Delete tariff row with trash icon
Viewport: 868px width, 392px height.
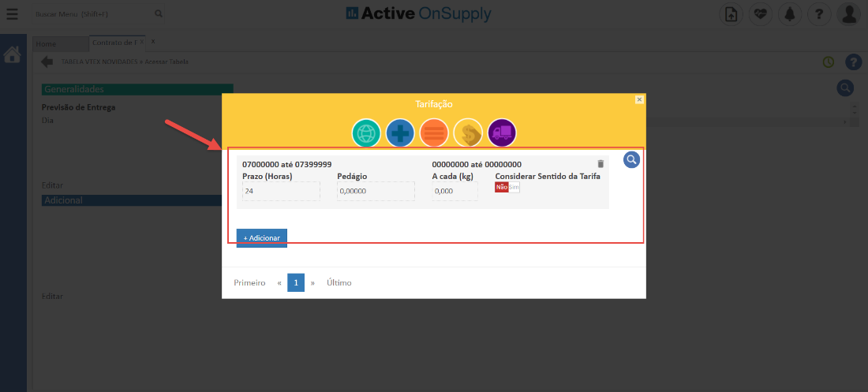[600, 163]
